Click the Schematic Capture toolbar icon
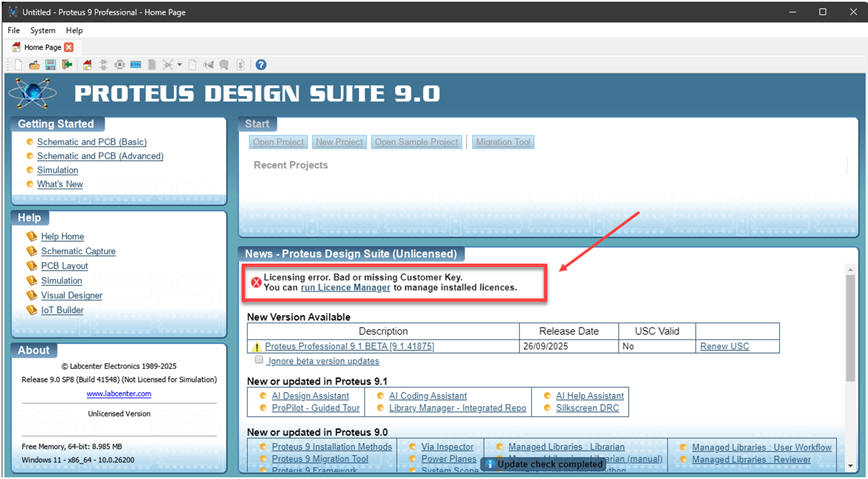Viewport: 868px width, 479px height. [103, 65]
